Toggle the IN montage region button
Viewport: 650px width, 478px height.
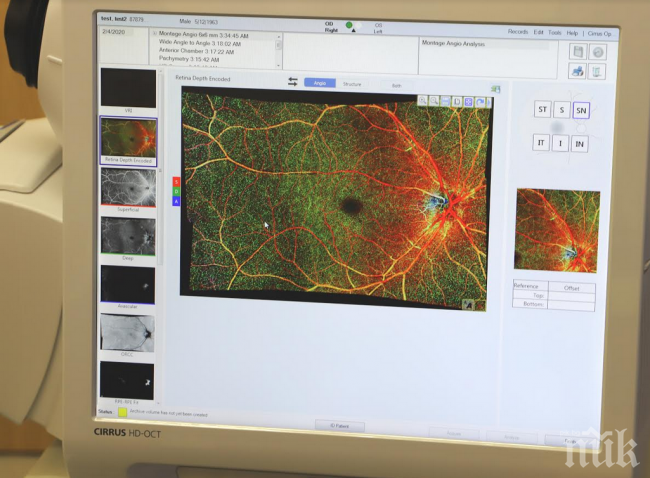(580, 144)
